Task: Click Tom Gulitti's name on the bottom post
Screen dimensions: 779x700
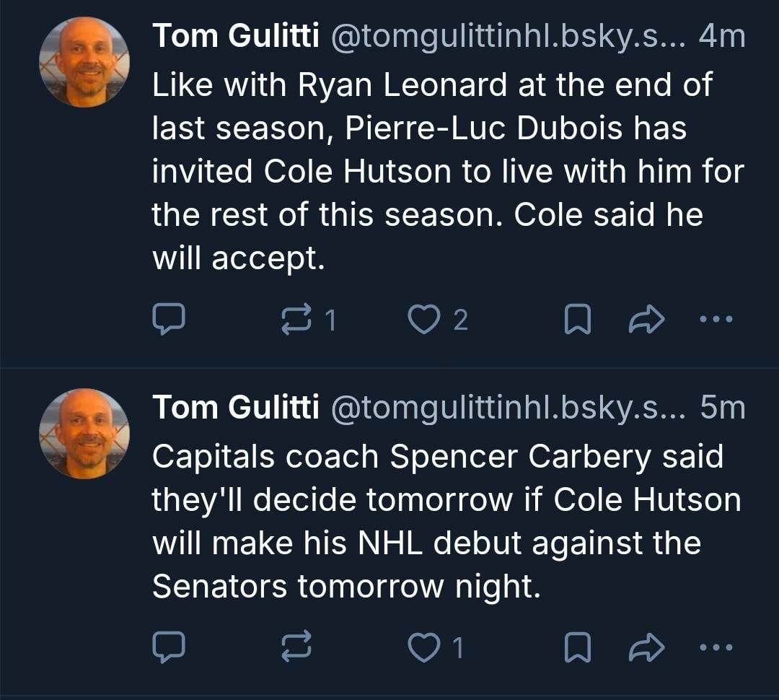Action: pos(235,408)
